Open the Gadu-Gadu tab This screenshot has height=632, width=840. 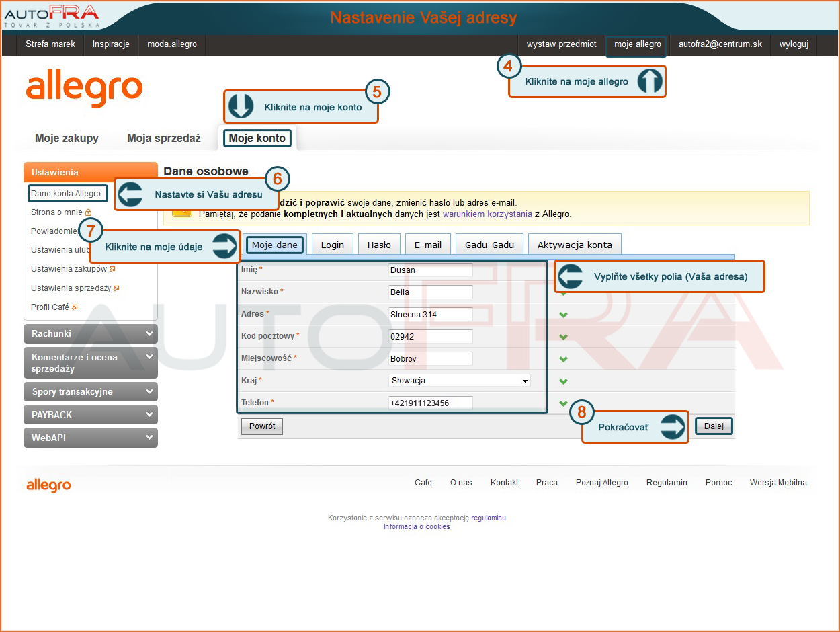(489, 245)
